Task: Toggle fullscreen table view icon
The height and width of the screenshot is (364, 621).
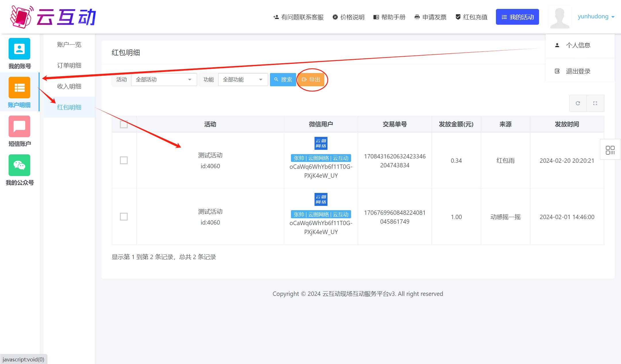Action: 595,103
